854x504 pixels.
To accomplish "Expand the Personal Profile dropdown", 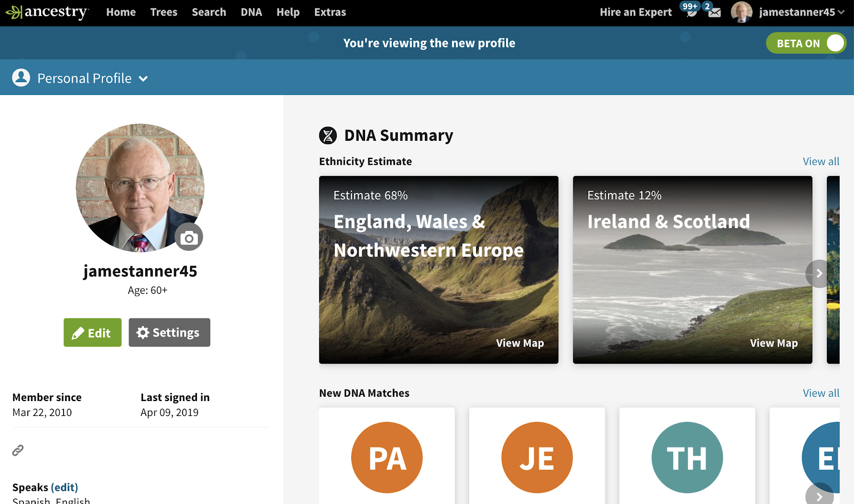I will pyautogui.click(x=143, y=78).
